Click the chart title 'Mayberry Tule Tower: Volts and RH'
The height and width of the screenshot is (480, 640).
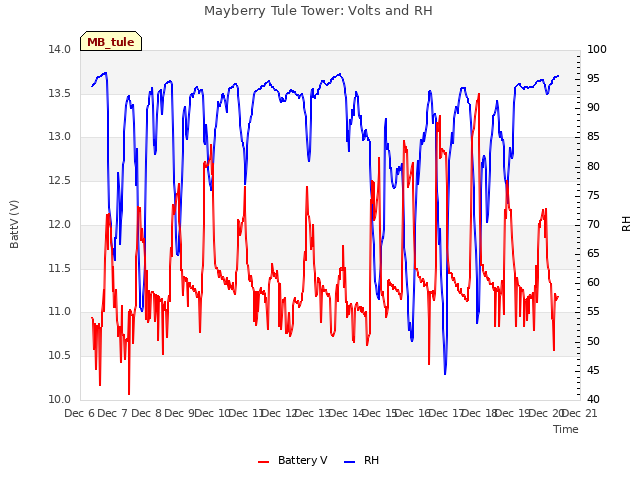(318, 11)
